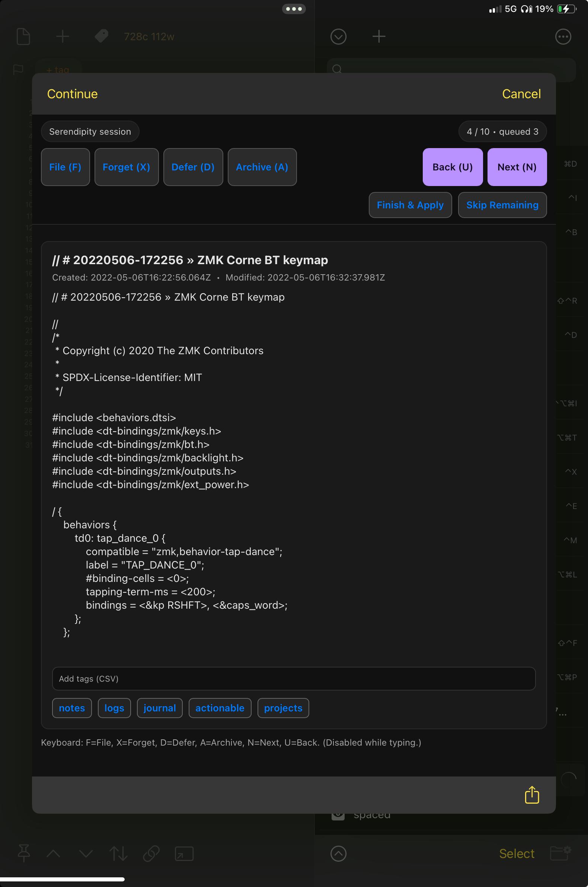Open the tag icon in the editor toolbar

(x=101, y=36)
